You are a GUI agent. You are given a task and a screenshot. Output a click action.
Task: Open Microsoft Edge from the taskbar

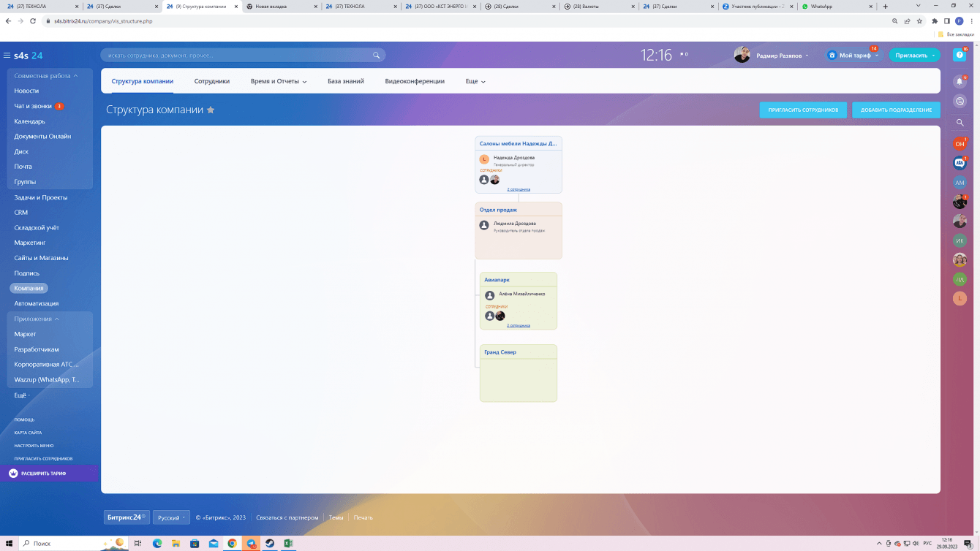pyautogui.click(x=157, y=544)
